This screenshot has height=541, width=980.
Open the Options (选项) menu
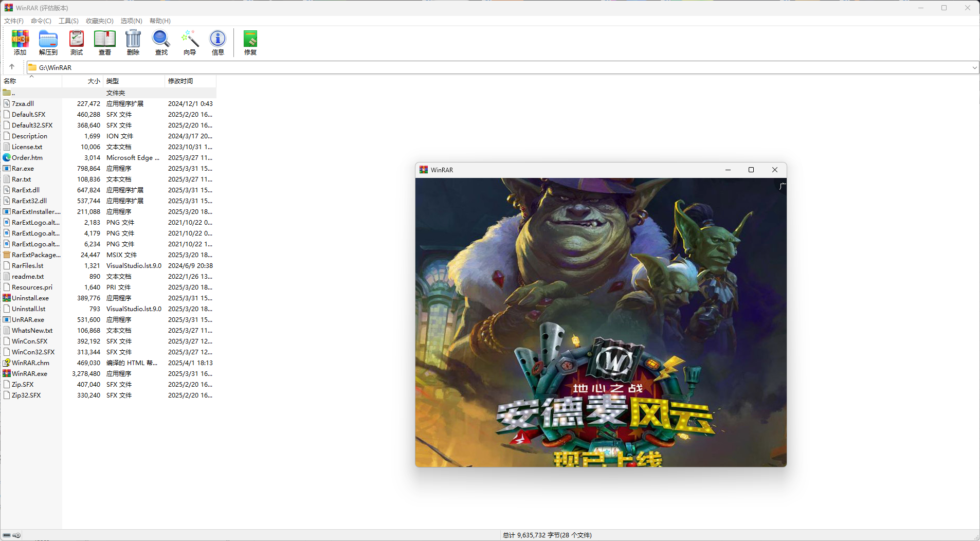131,21
